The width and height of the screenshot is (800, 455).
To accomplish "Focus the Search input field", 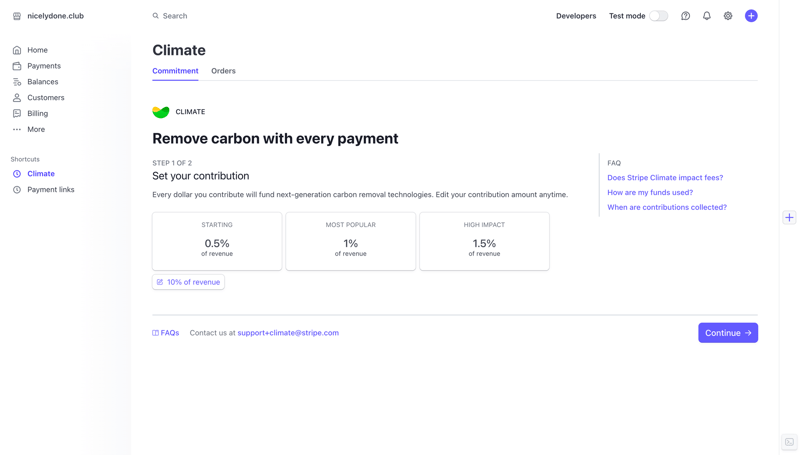I will pyautogui.click(x=175, y=16).
